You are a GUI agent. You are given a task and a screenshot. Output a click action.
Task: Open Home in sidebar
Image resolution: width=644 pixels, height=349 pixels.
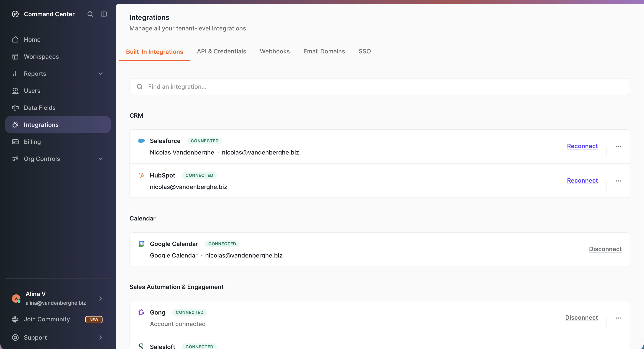(58, 39)
